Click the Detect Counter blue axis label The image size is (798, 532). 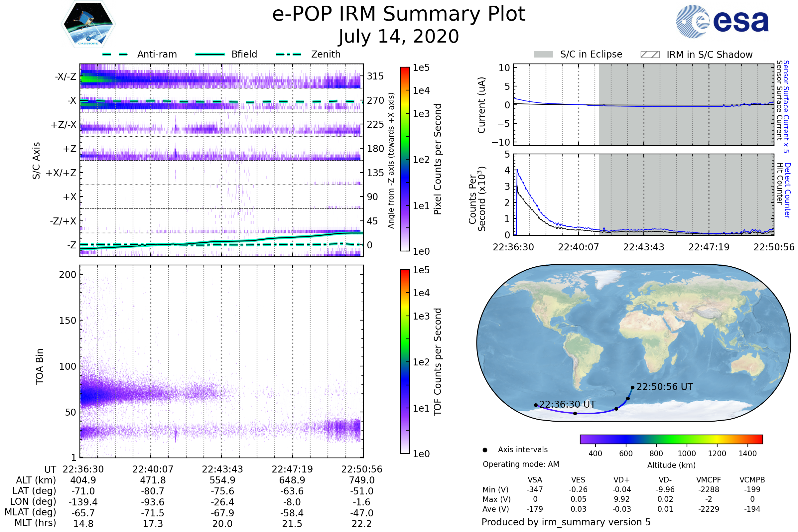(788, 190)
